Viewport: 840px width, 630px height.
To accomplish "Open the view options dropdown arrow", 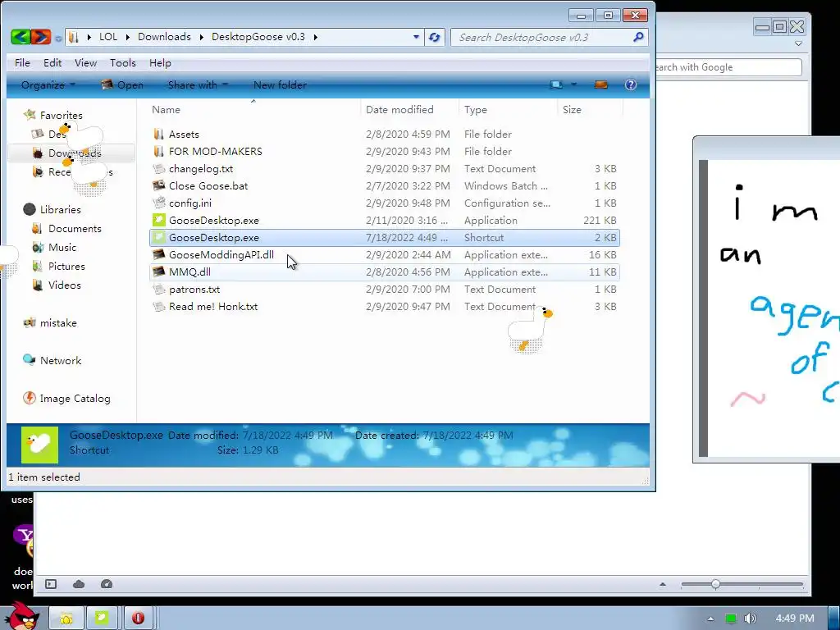I will point(573,84).
